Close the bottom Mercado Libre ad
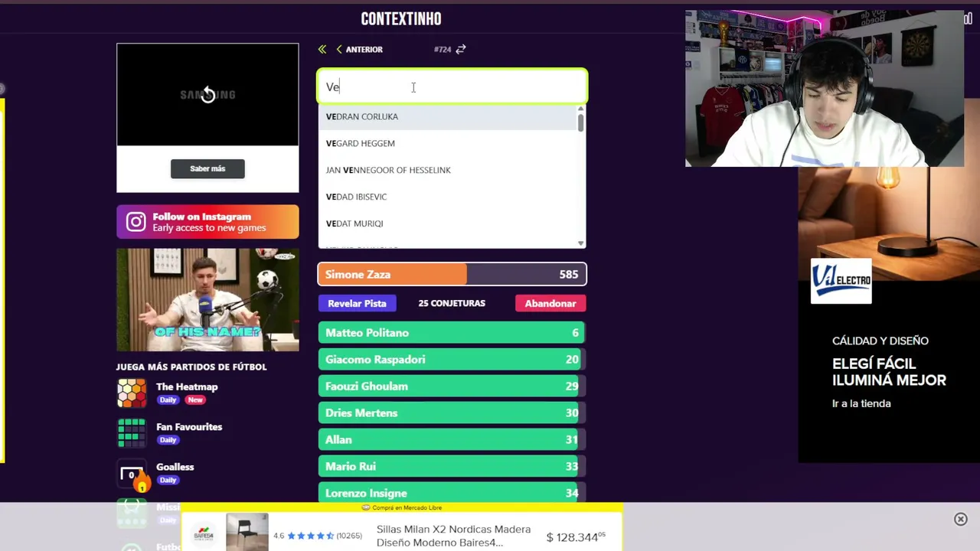The height and width of the screenshot is (551, 980). point(961,520)
